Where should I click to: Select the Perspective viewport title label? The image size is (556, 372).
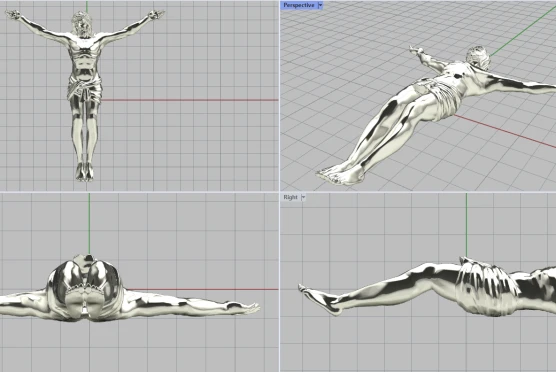point(299,5)
